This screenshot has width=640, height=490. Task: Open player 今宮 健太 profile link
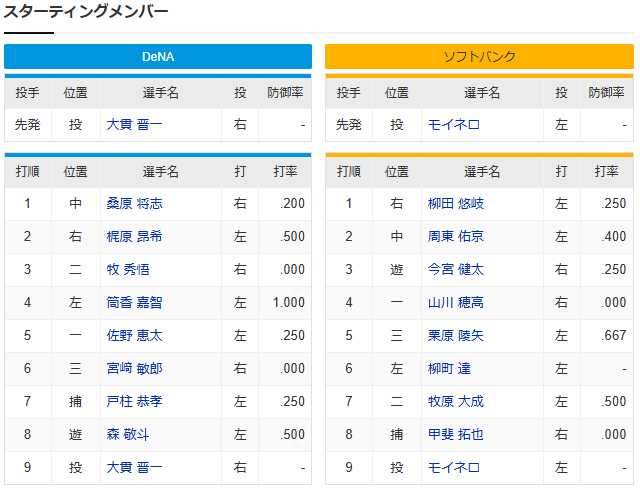click(456, 270)
